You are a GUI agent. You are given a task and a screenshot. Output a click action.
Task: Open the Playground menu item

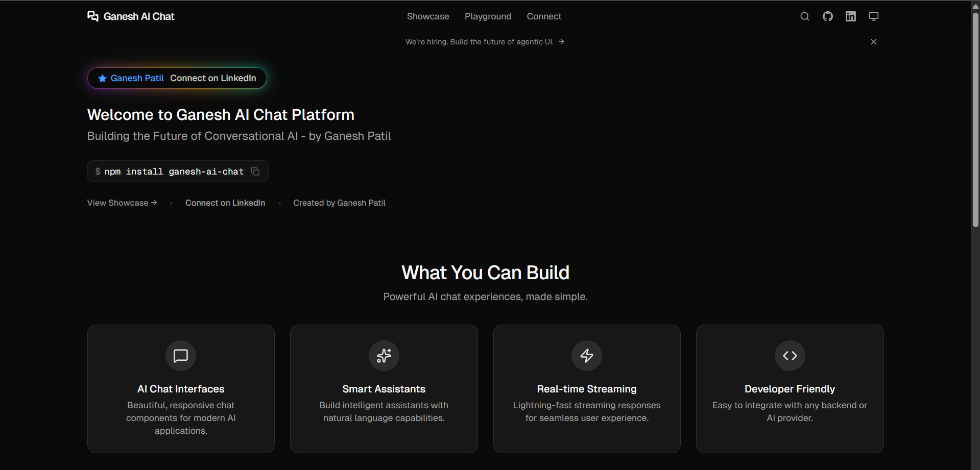pyautogui.click(x=487, y=16)
